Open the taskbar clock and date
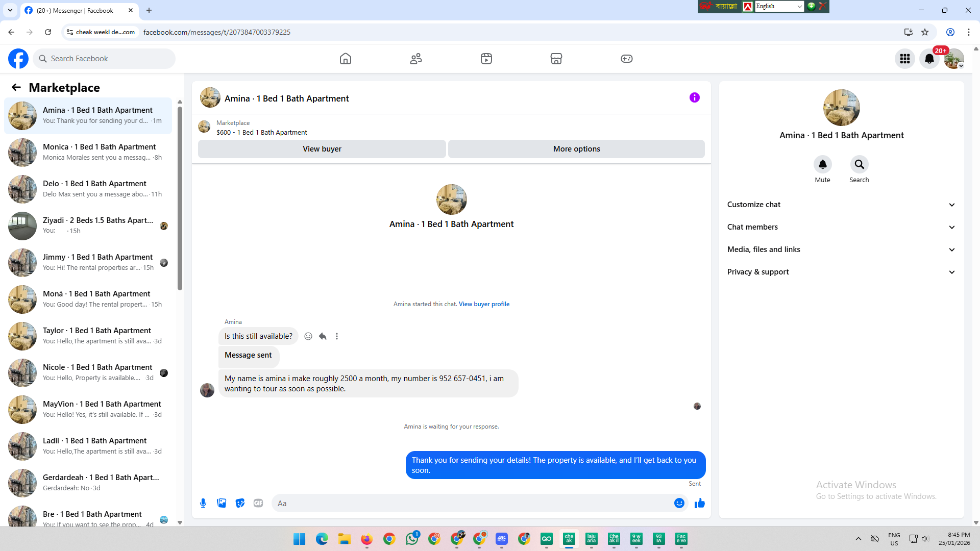Screen dimensions: 980x551 click(x=954, y=539)
